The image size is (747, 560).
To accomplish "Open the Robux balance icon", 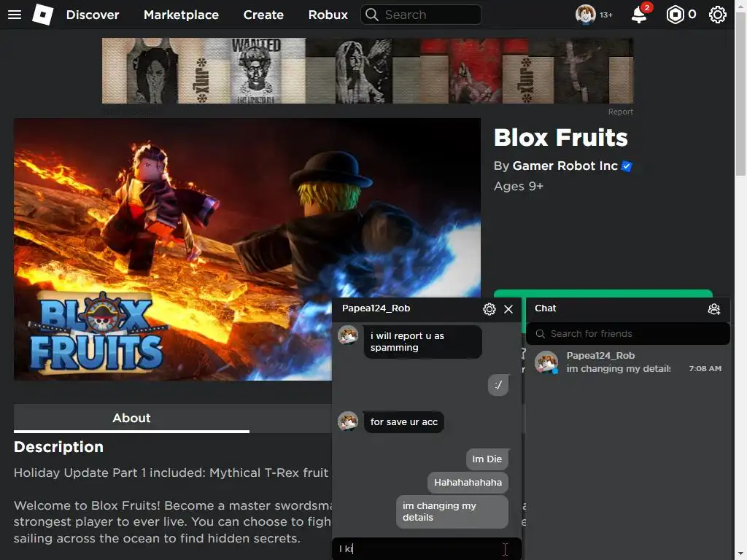I will pos(675,15).
